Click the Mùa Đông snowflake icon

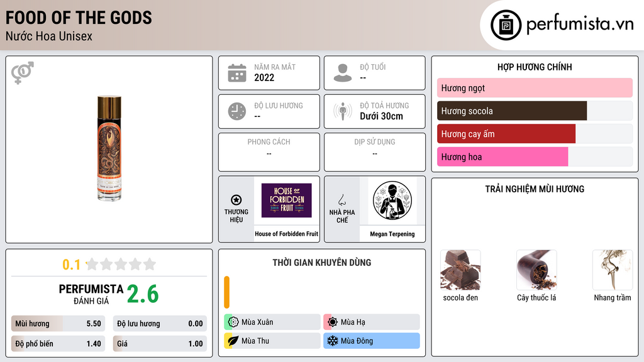coord(333,341)
